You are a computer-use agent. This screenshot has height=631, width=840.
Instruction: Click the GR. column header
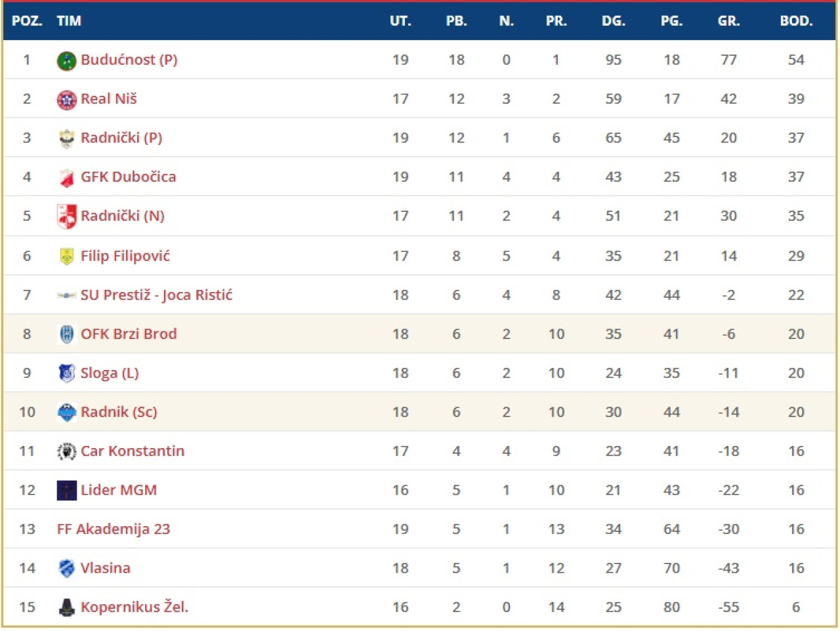point(728,21)
